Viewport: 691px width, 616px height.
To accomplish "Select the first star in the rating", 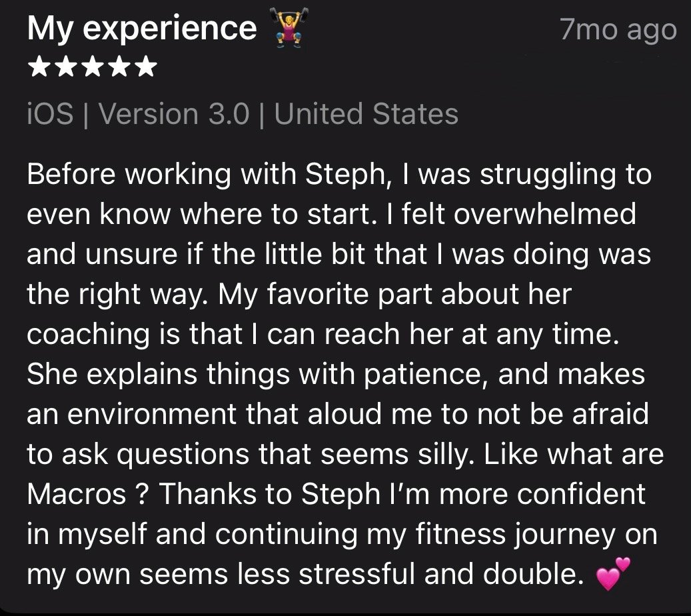I will pos(40,67).
